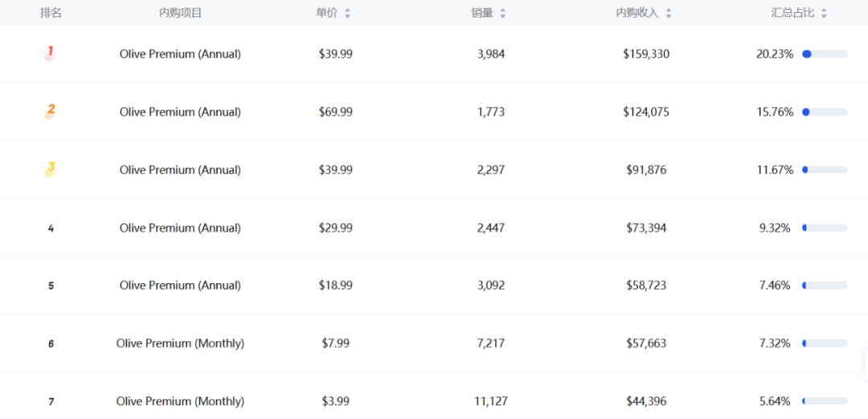
Task: Click the 汇总占比 sort arrows
Action: pos(824,13)
